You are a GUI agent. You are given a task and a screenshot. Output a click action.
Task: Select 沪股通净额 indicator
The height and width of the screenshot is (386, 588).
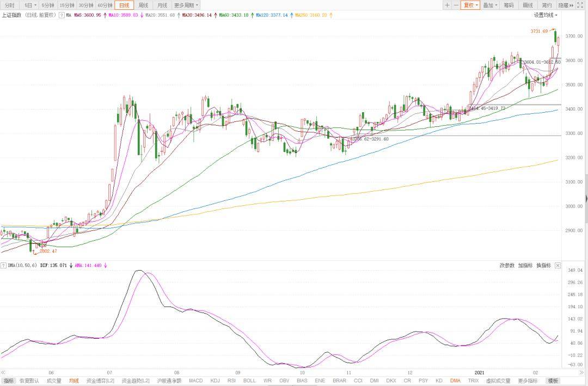click(169, 381)
